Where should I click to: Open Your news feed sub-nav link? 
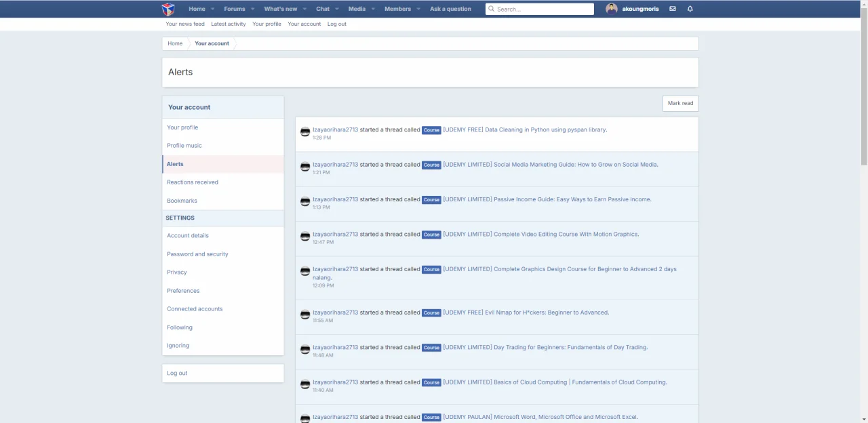coord(185,24)
